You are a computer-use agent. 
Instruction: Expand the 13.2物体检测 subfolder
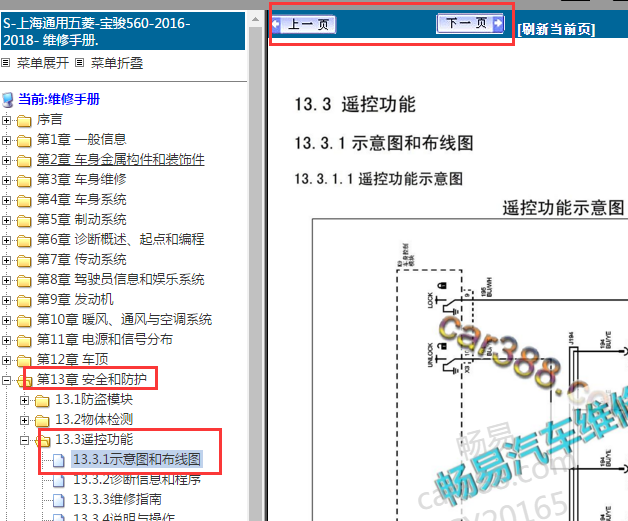coord(24,420)
